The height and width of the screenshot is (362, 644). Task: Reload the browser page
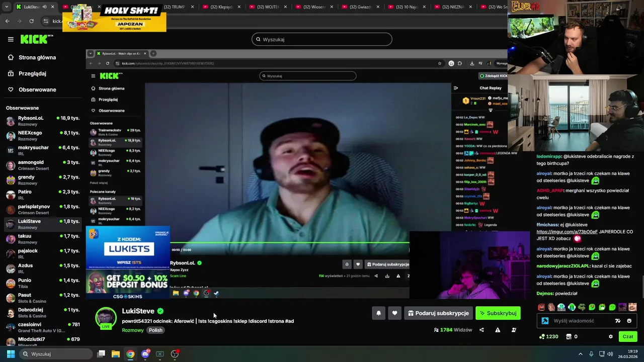coord(31,21)
